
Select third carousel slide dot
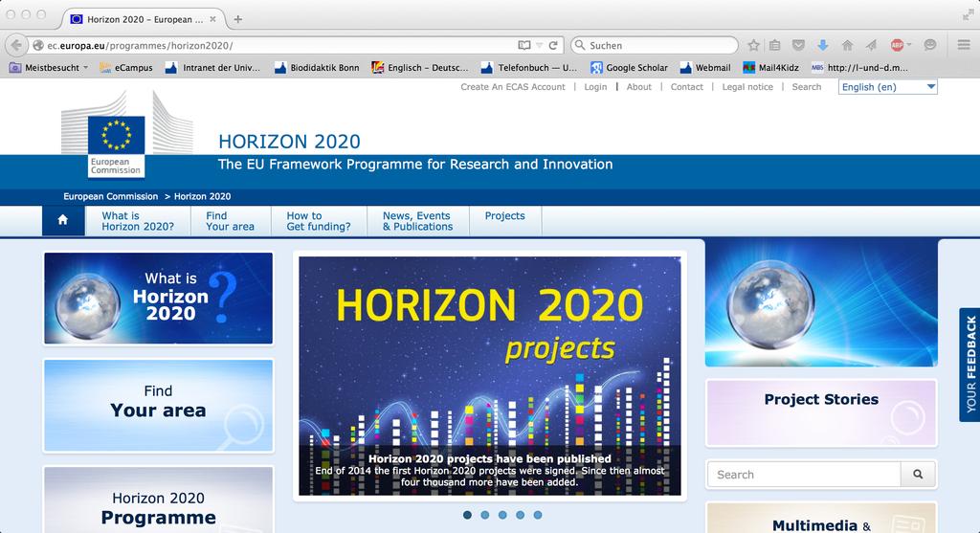click(x=502, y=515)
